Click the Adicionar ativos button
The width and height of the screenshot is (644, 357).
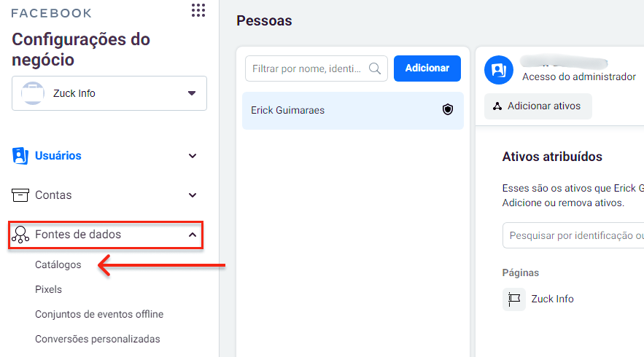(538, 106)
